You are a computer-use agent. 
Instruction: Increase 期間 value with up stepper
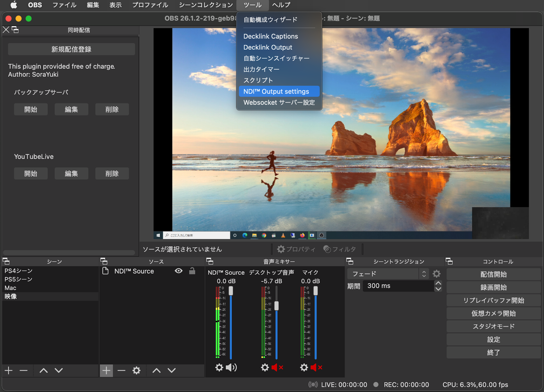click(439, 283)
